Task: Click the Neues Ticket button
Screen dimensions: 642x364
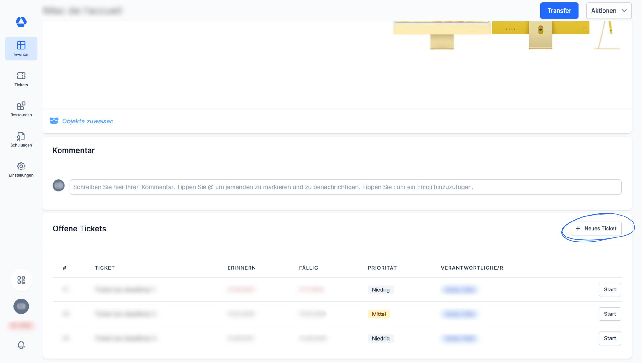Action: coord(596,228)
